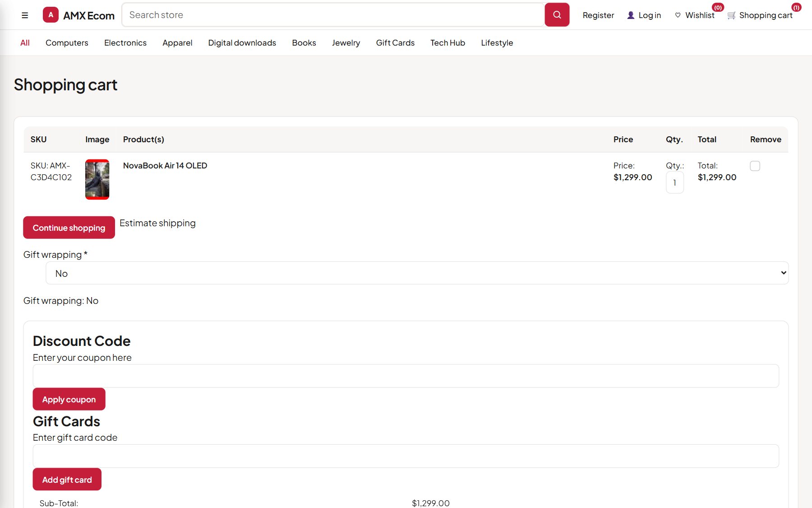812x508 pixels.
Task: Focus the gift card code input field
Action: (x=406, y=456)
